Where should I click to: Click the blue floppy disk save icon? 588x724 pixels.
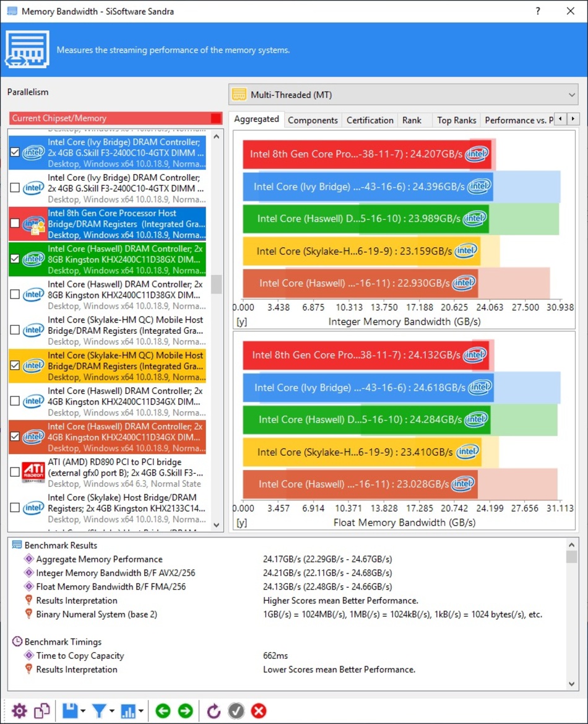click(x=70, y=710)
